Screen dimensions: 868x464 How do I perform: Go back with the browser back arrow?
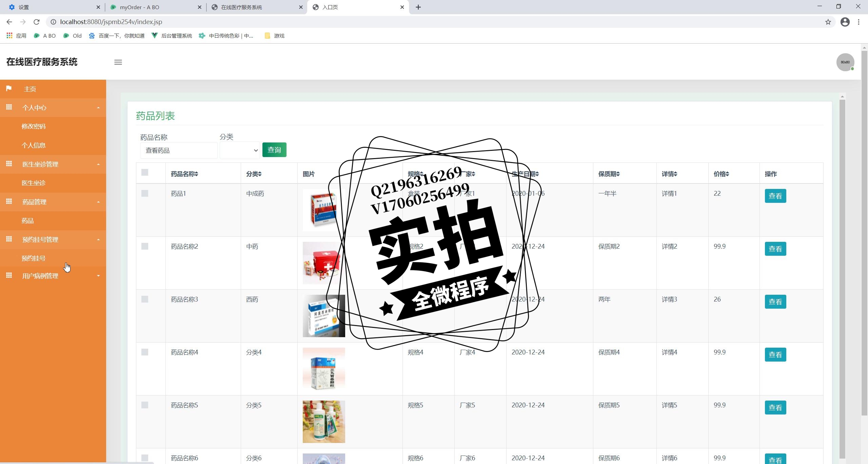click(9, 22)
